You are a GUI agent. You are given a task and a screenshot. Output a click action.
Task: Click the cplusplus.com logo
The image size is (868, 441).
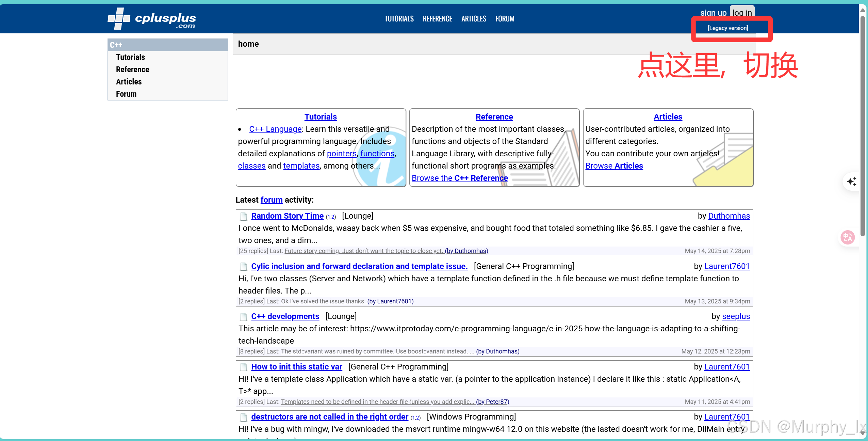(x=152, y=19)
